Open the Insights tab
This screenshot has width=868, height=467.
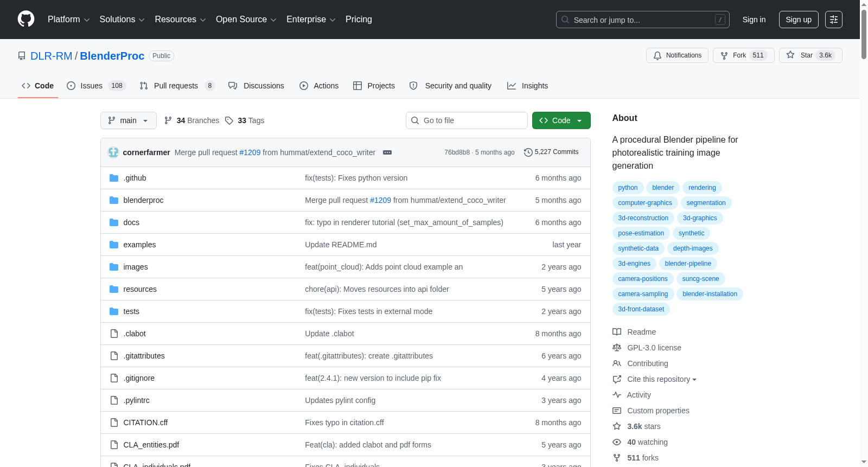(x=528, y=86)
